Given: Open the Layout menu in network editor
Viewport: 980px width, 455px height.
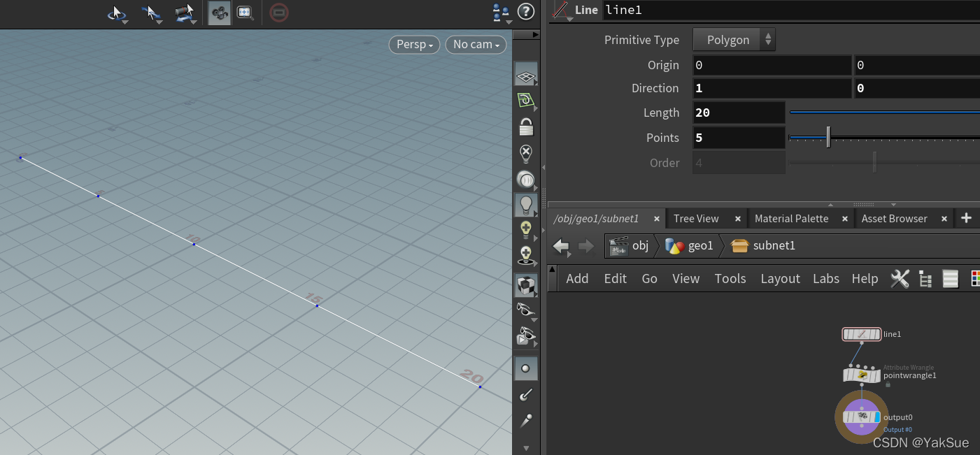Looking at the screenshot, I should coord(780,279).
